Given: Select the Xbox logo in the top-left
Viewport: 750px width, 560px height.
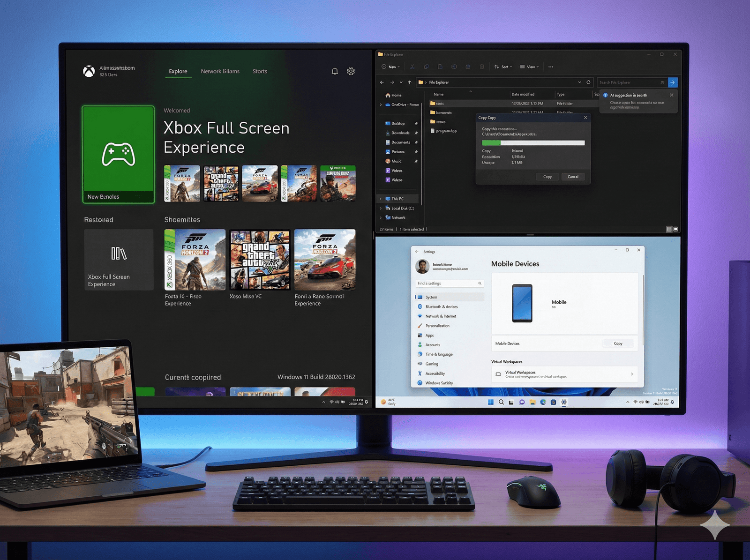Looking at the screenshot, I should click(89, 70).
